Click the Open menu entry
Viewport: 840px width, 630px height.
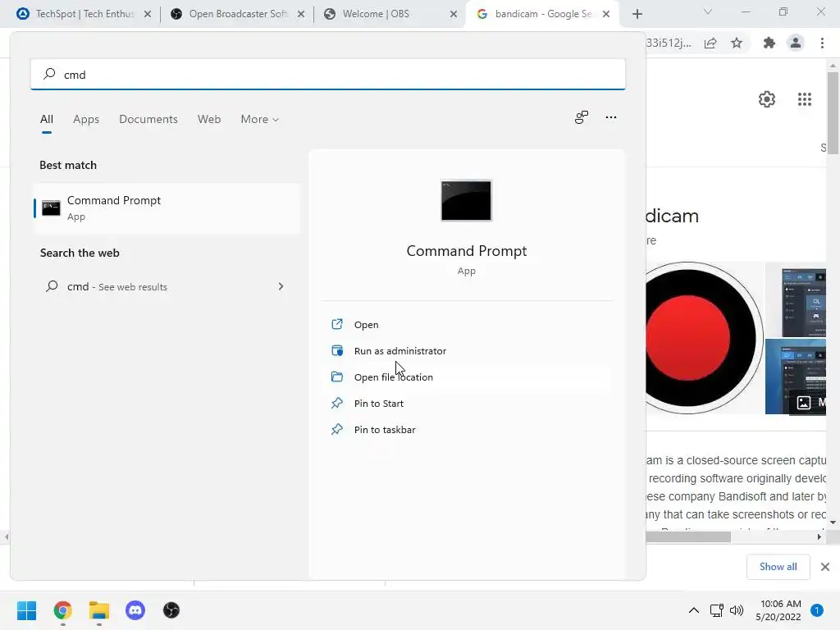pyautogui.click(x=466, y=324)
